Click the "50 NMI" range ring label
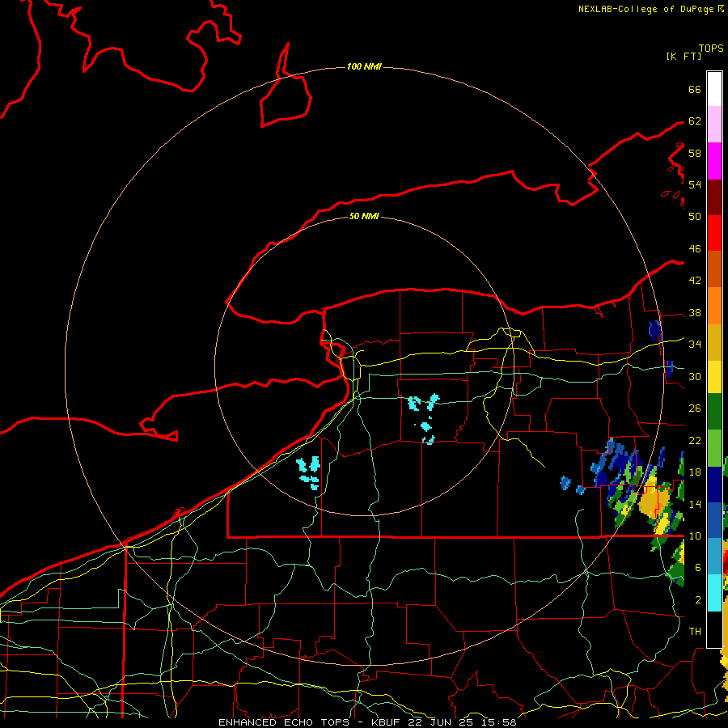Screen dimensions: 728x728 [364, 216]
